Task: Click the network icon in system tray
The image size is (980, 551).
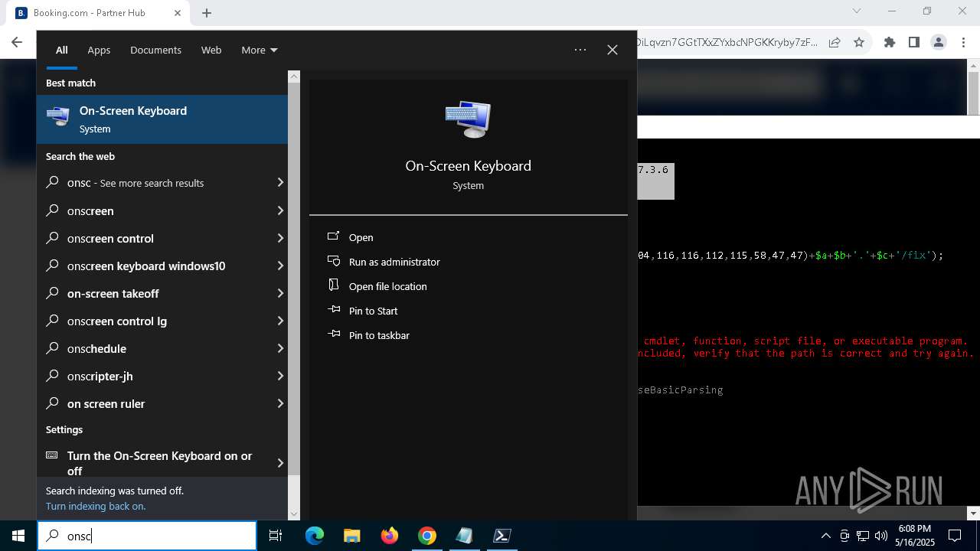Action: [863, 536]
